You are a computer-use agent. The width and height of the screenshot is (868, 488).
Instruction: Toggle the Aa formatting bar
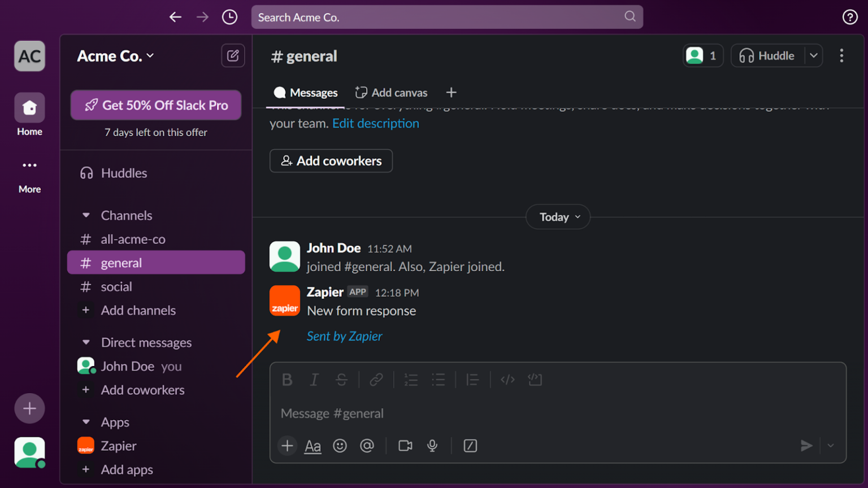(313, 446)
